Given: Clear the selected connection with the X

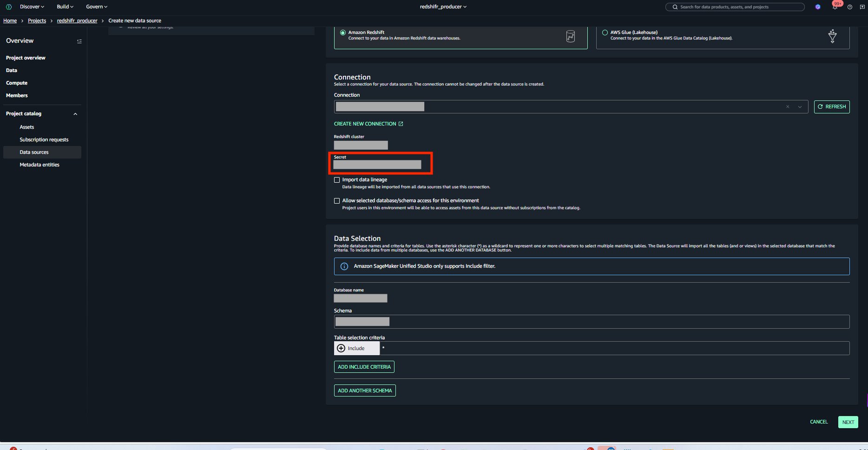Looking at the screenshot, I should (x=788, y=107).
